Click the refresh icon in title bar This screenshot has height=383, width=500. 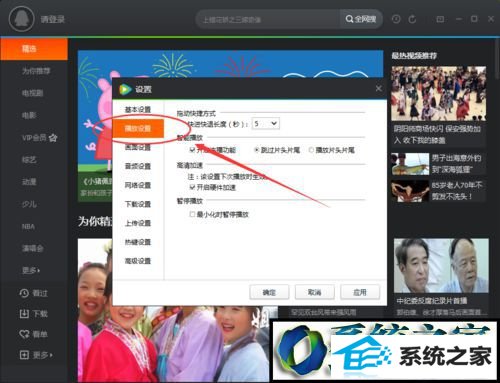point(412,19)
